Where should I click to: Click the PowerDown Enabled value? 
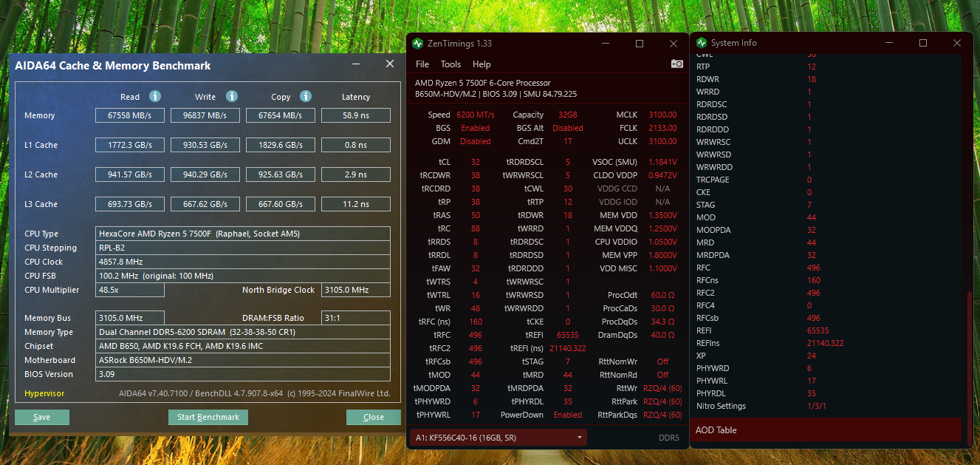click(x=568, y=415)
